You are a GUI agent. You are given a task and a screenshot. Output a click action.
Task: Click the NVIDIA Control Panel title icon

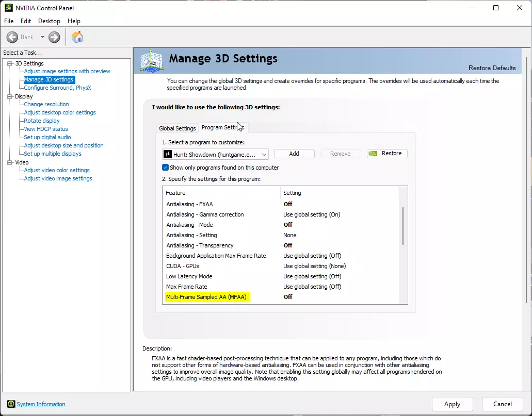8,8
